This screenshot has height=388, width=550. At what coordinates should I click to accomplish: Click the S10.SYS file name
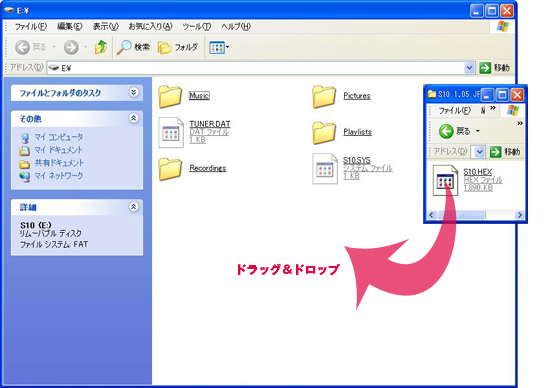pyautogui.click(x=357, y=160)
